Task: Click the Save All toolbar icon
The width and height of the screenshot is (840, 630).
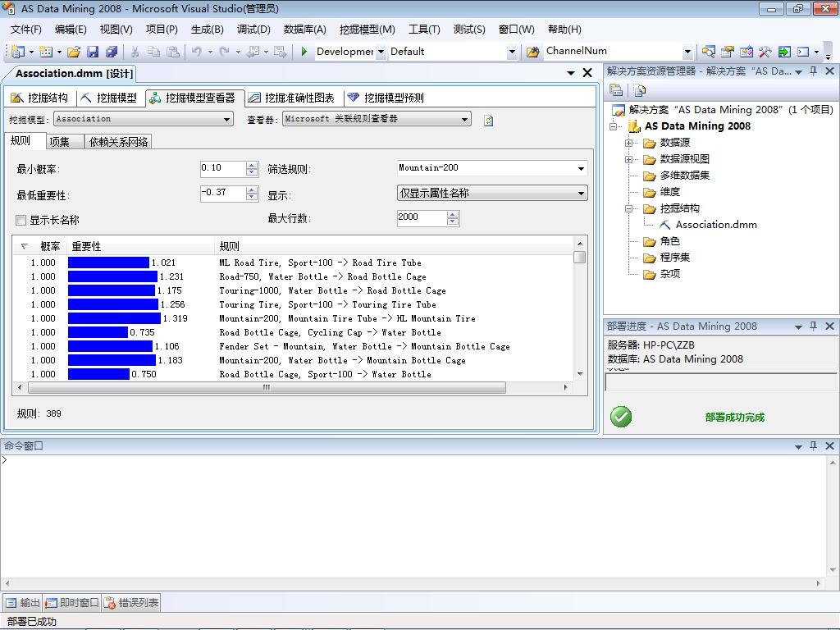Action: point(112,52)
